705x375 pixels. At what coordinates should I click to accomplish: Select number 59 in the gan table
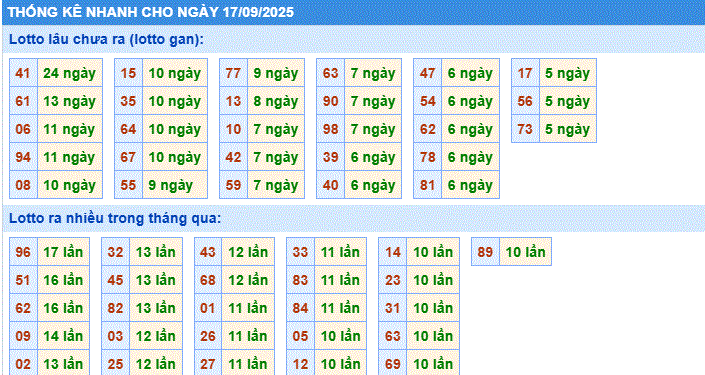234,185
